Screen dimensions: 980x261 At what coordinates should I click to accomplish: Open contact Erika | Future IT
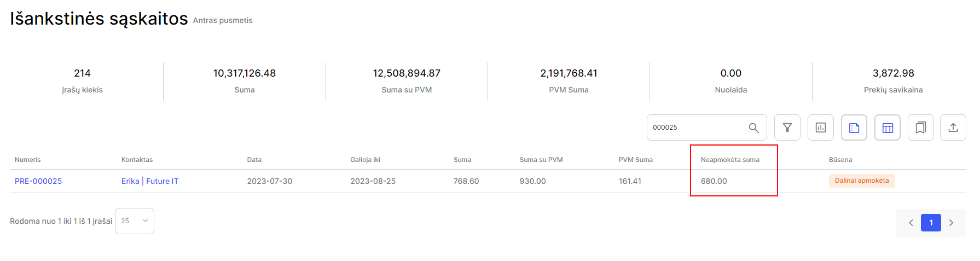(150, 181)
